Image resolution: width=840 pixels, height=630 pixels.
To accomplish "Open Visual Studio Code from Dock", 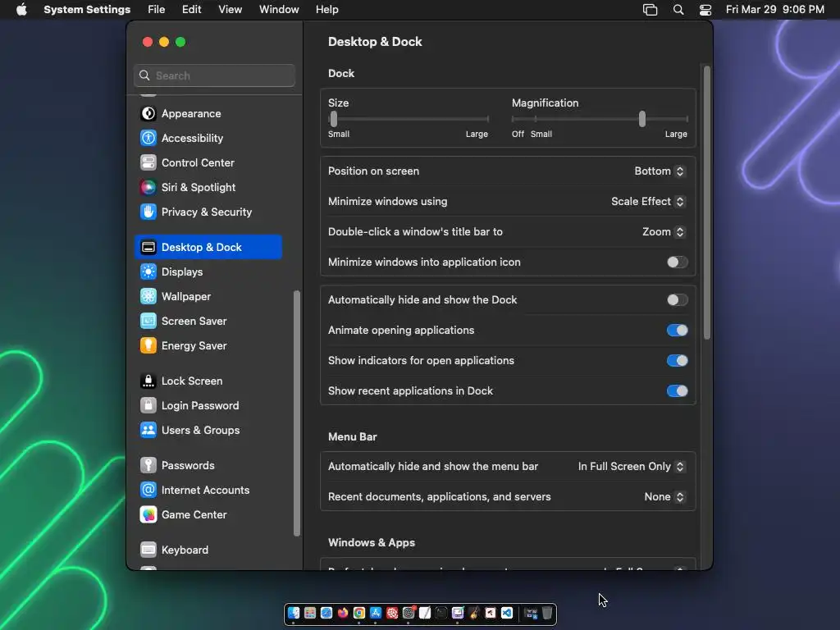I will [507, 613].
